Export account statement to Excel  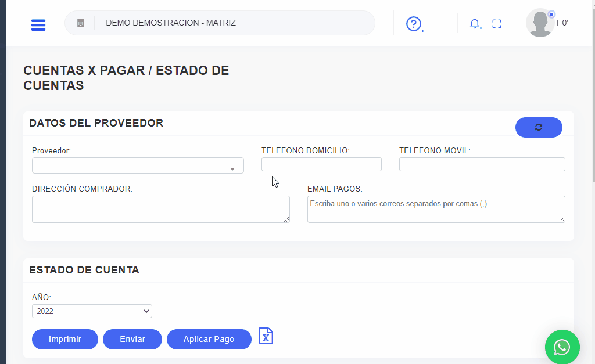point(266,336)
